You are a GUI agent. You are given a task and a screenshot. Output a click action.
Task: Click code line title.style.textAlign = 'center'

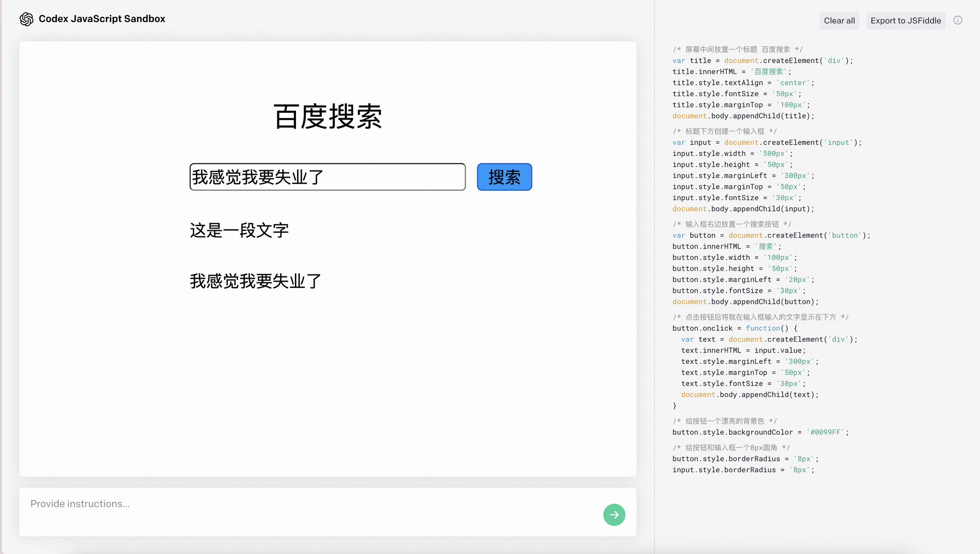[x=743, y=83]
